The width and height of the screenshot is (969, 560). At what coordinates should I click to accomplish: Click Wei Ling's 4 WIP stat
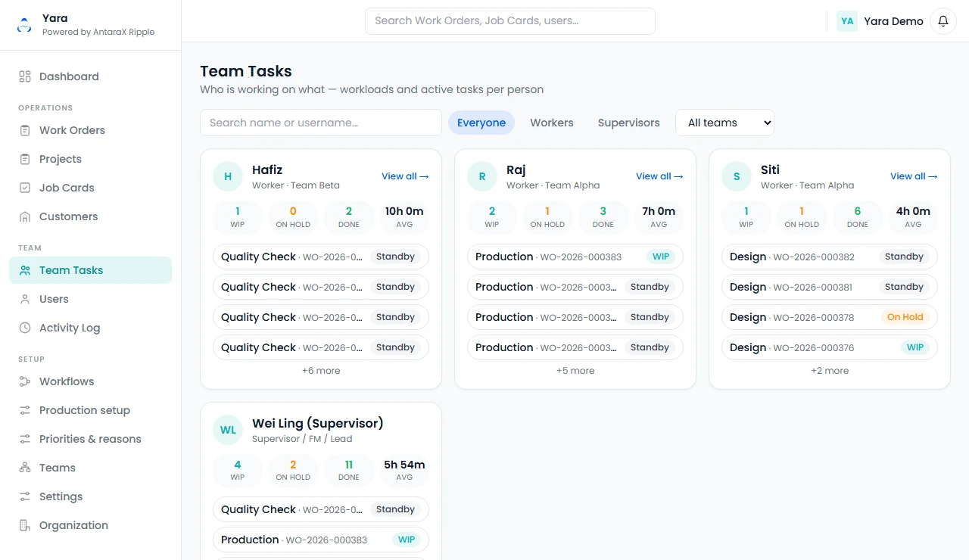point(238,470)
